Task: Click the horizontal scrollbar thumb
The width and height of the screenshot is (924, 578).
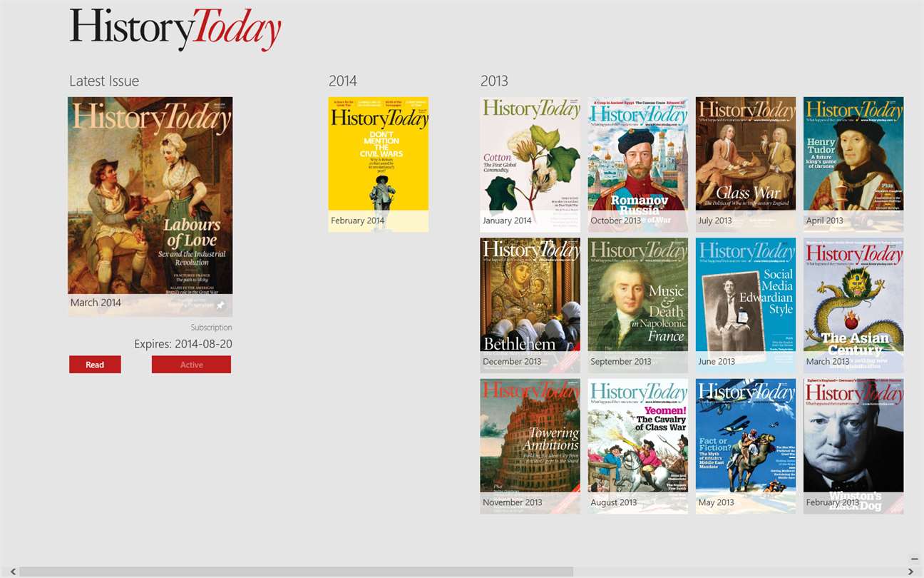Action: point(297,572)
